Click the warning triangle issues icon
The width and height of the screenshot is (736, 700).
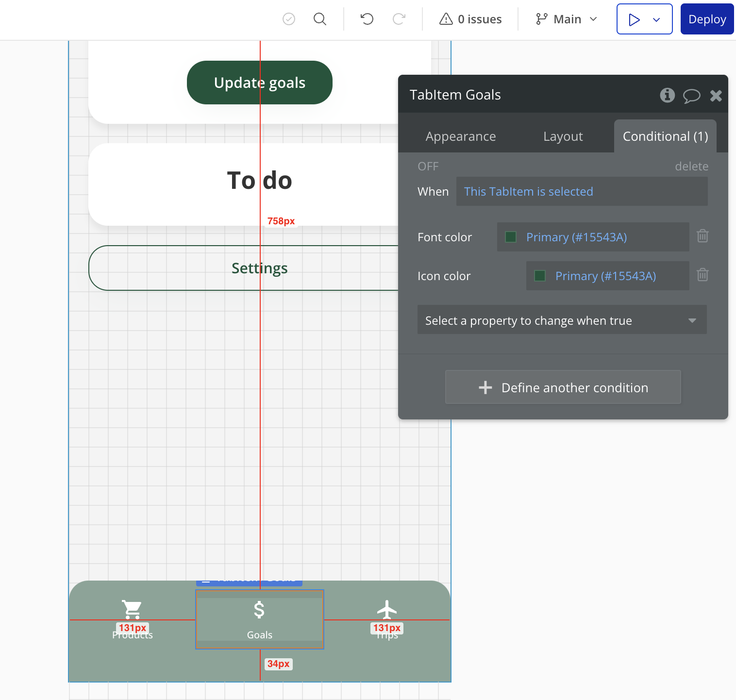446,19
